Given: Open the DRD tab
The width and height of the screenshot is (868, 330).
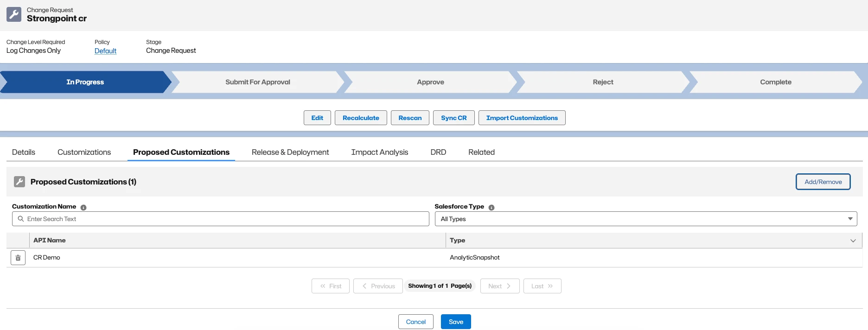Looking at the screenshot, I should (438, 152).
